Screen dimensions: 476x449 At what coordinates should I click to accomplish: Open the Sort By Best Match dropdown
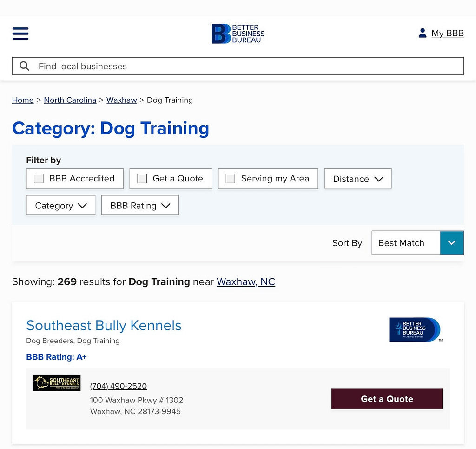[x=418, y=243]
